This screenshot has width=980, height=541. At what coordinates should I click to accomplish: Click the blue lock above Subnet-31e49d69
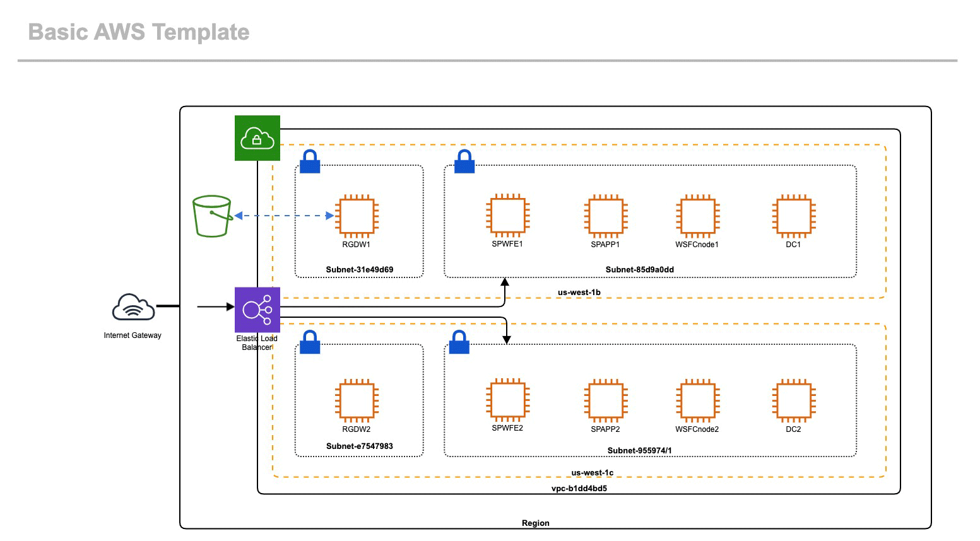(310, 162)
